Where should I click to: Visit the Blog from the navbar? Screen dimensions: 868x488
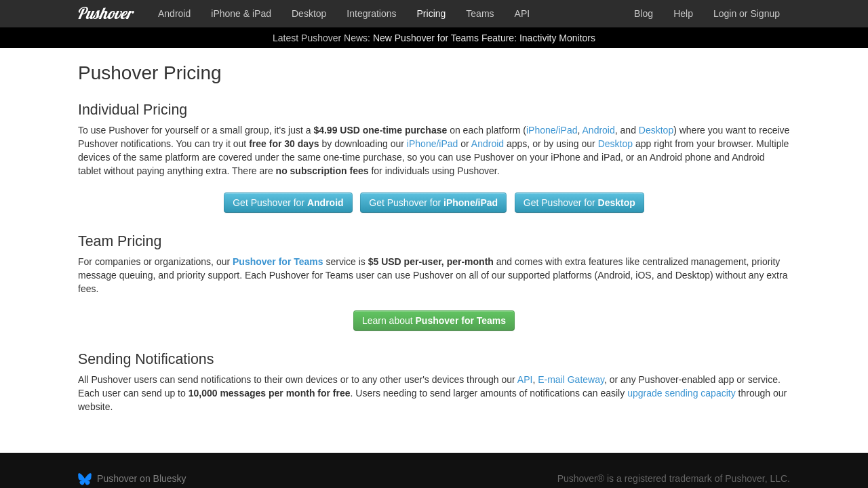pyautogui.click(x=643, y=14)
